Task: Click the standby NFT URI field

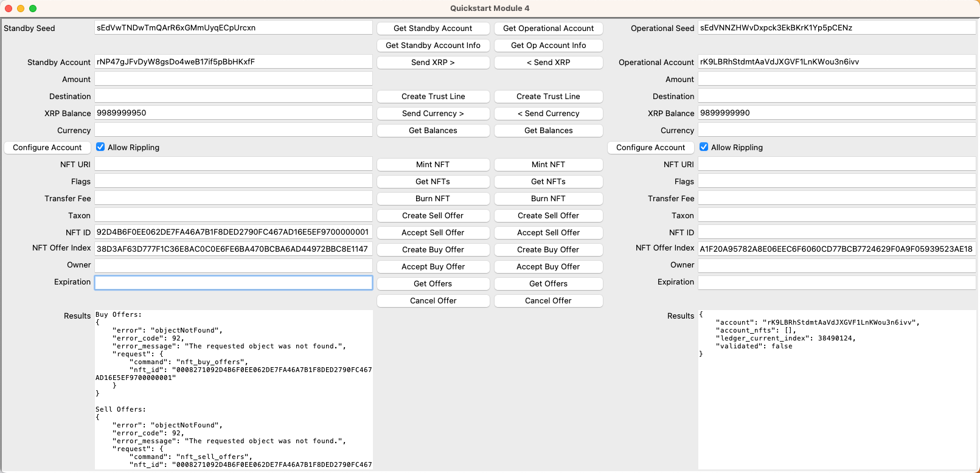Action: 234,164
